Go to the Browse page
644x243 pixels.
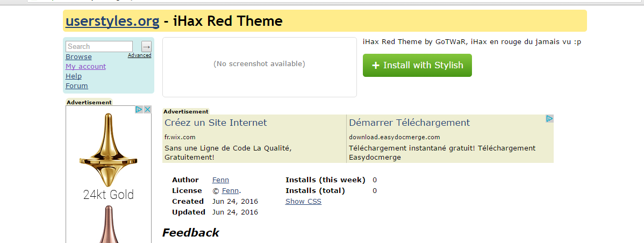pyautogui.click(x=78, y=57)
